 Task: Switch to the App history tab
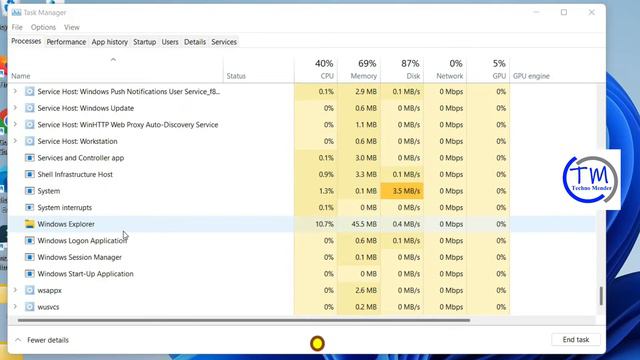[x=109, y=42]
